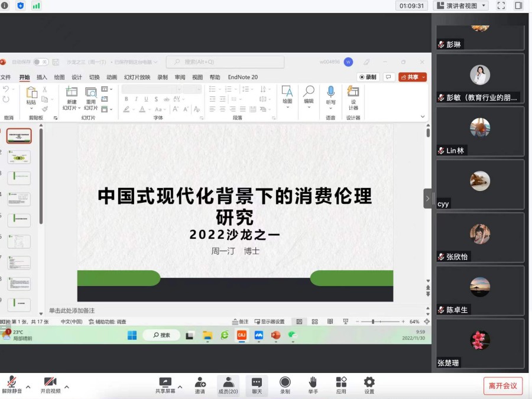Unmute microphone with 解除静音

[11, 382]
